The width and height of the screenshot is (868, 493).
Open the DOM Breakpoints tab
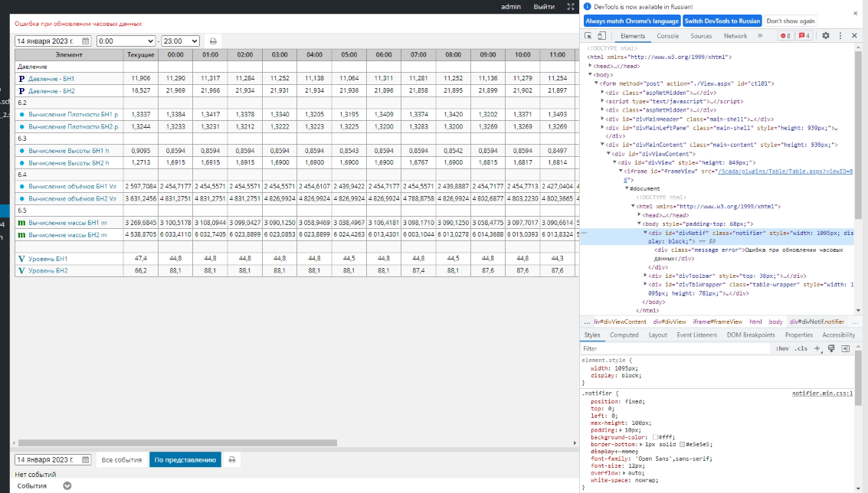coord(751,335)
